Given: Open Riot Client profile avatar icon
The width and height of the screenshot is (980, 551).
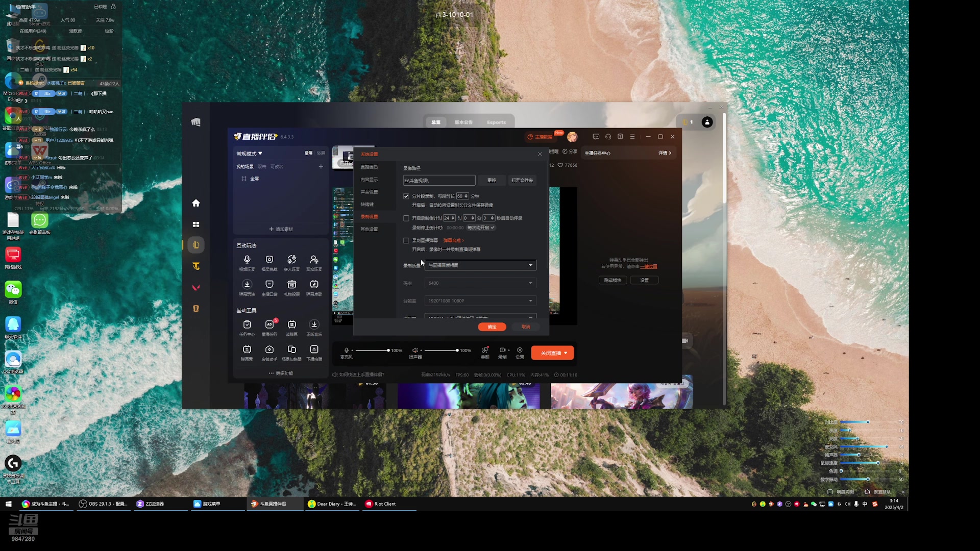Looking at the screenshot, I should click(x=707, y=122).
